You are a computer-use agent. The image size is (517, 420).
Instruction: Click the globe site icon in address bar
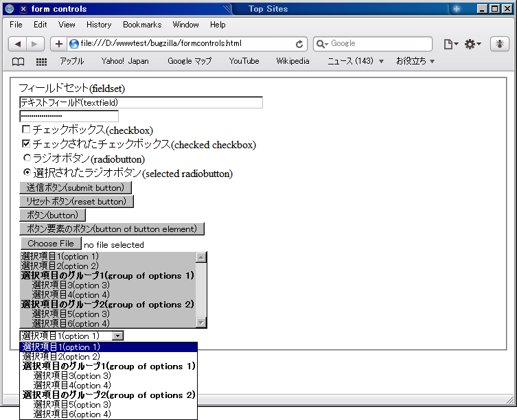(x=74, y=44)
